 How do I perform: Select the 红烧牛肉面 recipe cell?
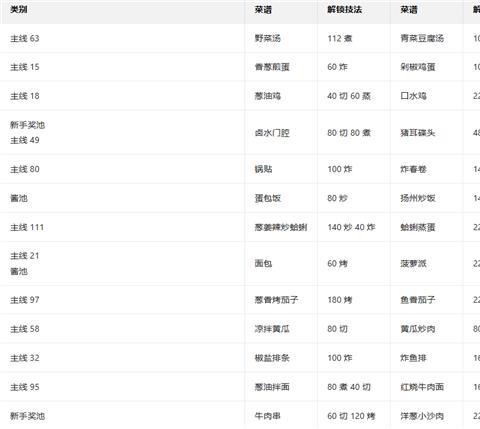(x=427, y=387)
